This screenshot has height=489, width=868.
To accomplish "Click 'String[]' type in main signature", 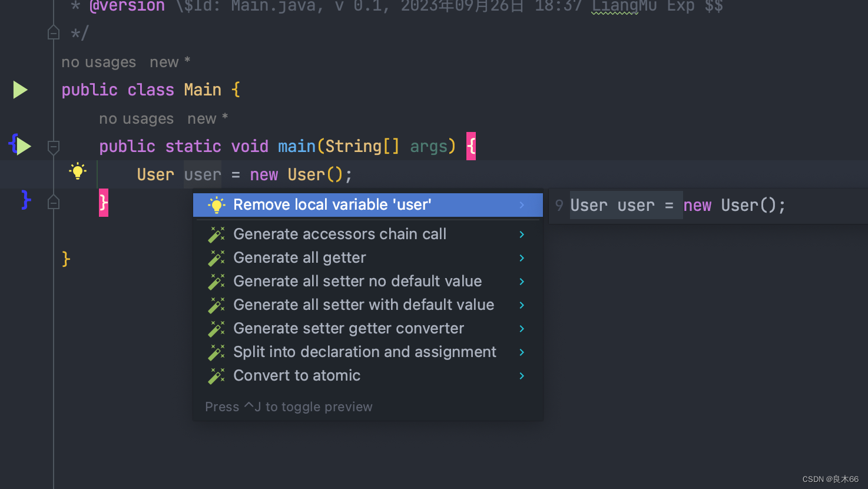I will (x=362, y=147).
